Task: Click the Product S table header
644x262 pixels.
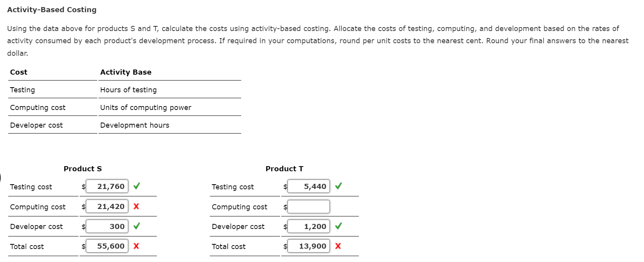Action: pyautogui.click(x=82, y=169)
